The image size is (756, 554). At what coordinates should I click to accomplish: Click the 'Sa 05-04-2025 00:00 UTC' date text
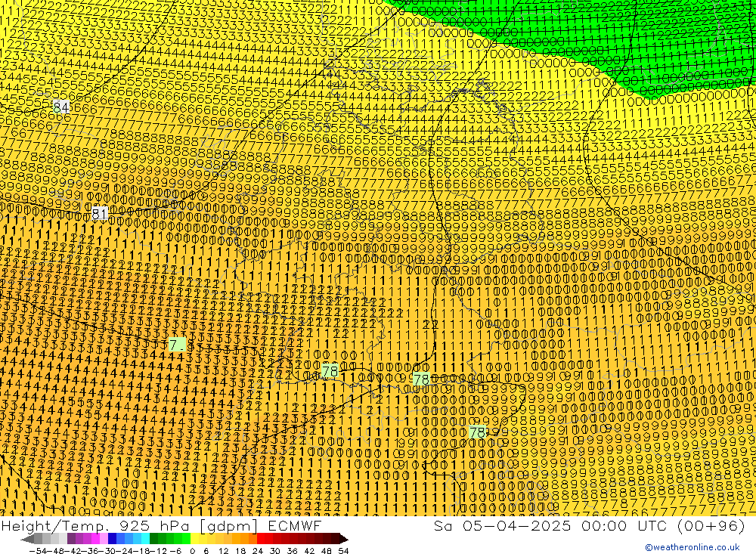point(550,525)
